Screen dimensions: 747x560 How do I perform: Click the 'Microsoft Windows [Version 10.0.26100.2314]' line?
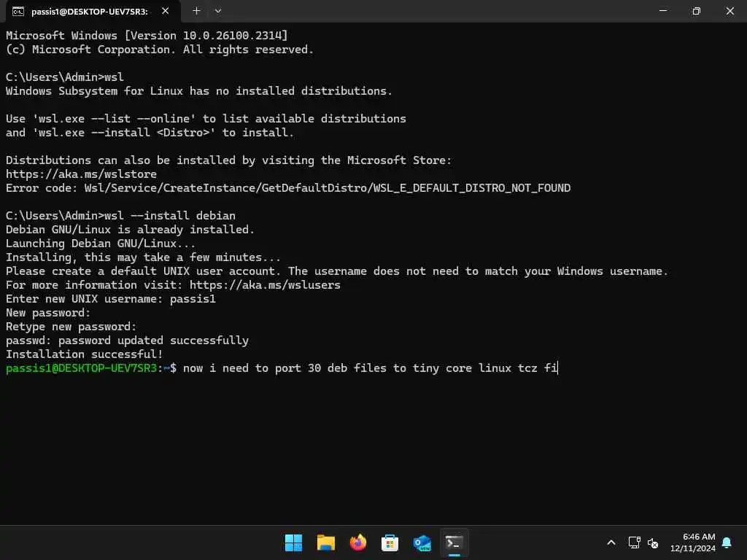pos(147,36)
